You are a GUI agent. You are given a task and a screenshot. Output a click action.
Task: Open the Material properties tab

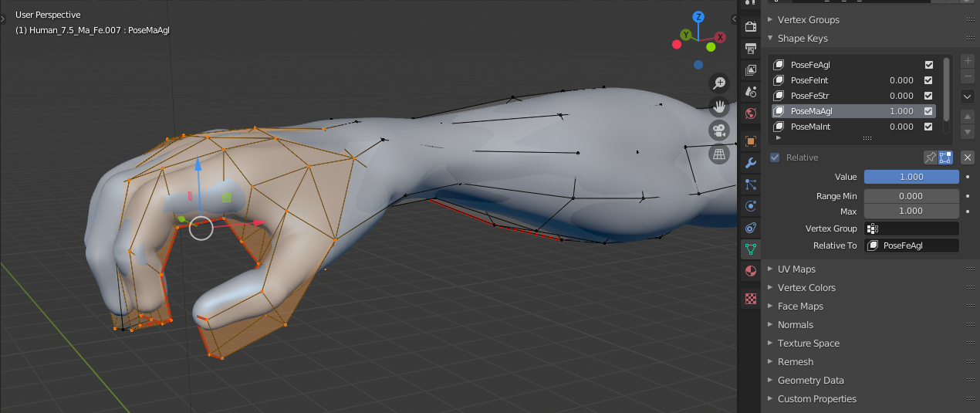[750, 271]
